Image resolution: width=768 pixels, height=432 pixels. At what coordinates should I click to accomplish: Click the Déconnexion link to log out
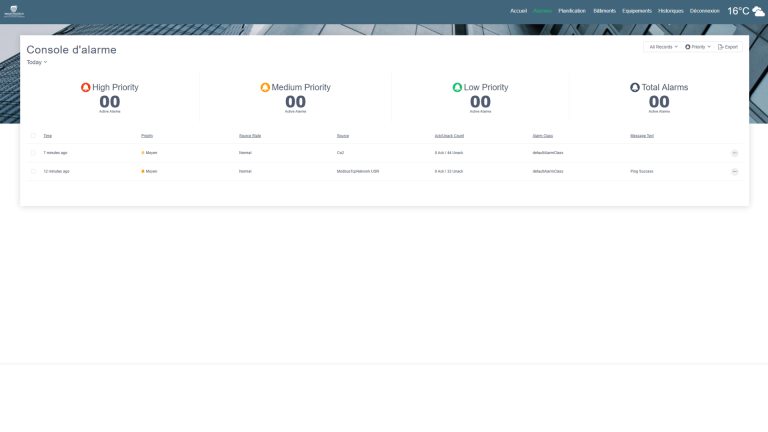(x=704, y=11)
